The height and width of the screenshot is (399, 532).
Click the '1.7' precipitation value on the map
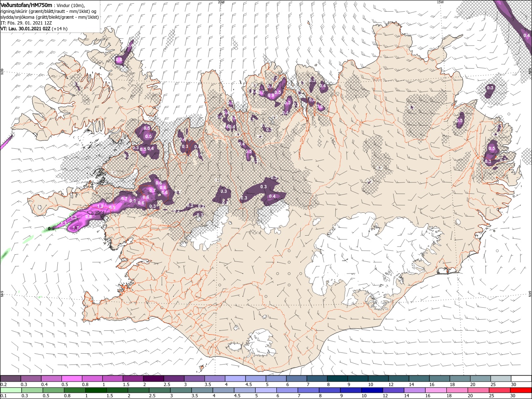pyautogui.click(x=76, y=228)
